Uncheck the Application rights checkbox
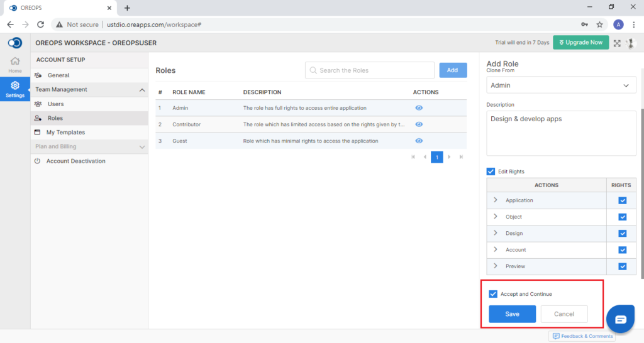Viewport: 644px width, 343px height. click(x=622, y=200)
